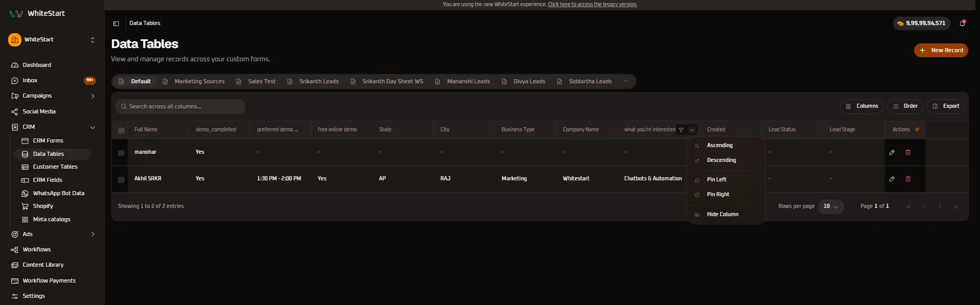Open Customer Tables
Image resolution: width=980 pixels, height=305 pixels.
[55, 167]
